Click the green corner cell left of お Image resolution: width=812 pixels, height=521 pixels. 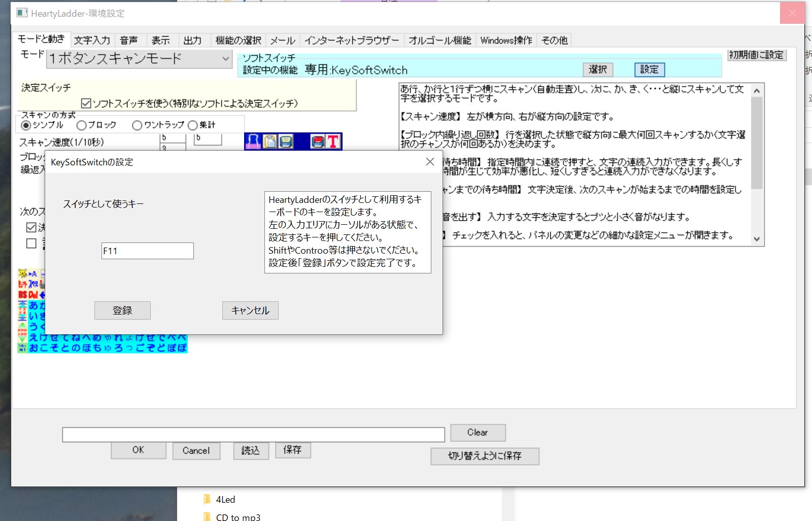[22, 348]
